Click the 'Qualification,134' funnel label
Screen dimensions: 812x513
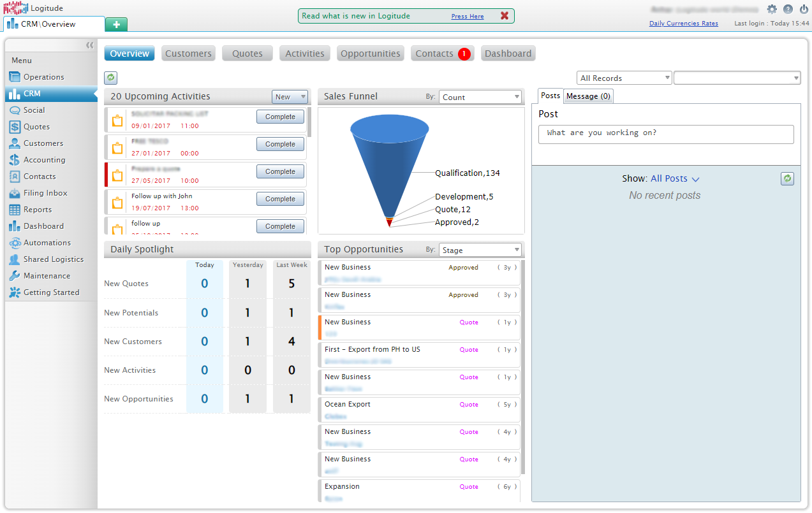pos(468,173)
